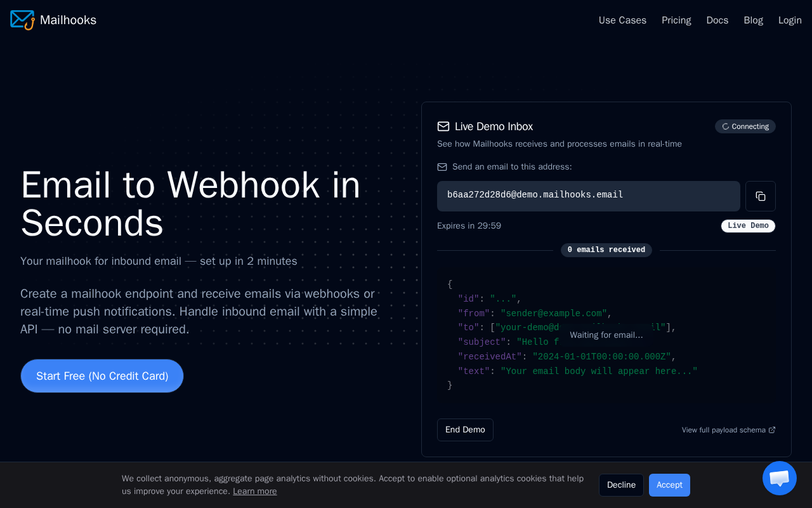Viewport: 812px width, 508px height.
Task: Click the small envelope icon beside send instructions
Action: coord(442,167)
